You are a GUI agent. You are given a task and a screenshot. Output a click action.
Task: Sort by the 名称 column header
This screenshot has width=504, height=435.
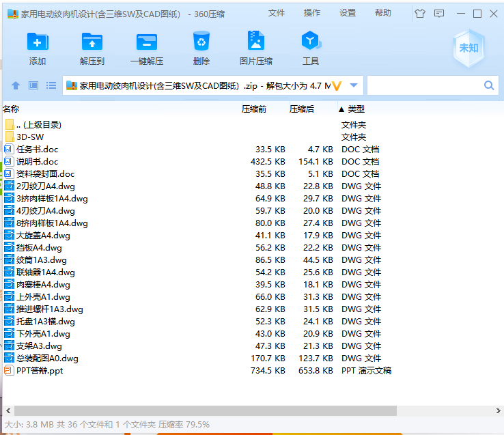[x=11, y=109]
